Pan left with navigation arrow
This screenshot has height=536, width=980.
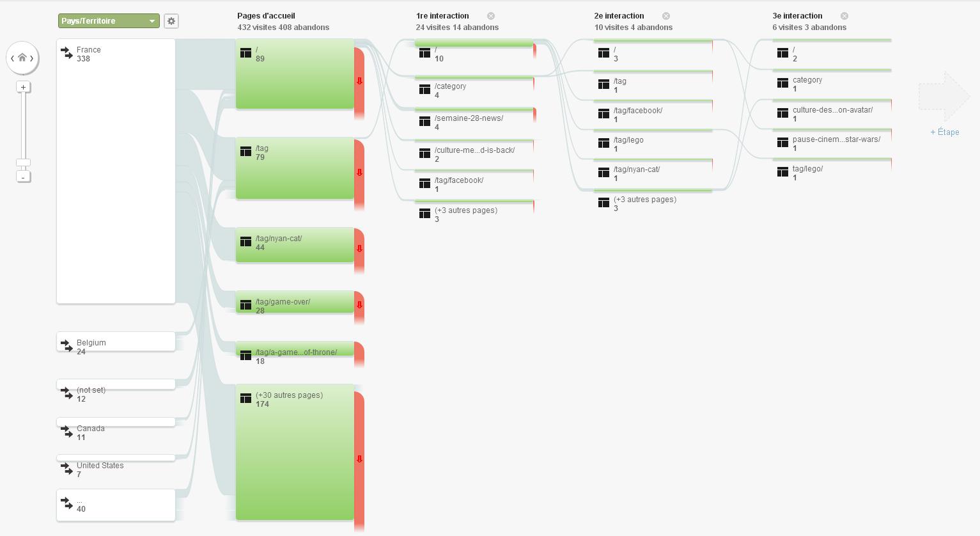pos(12,58)
